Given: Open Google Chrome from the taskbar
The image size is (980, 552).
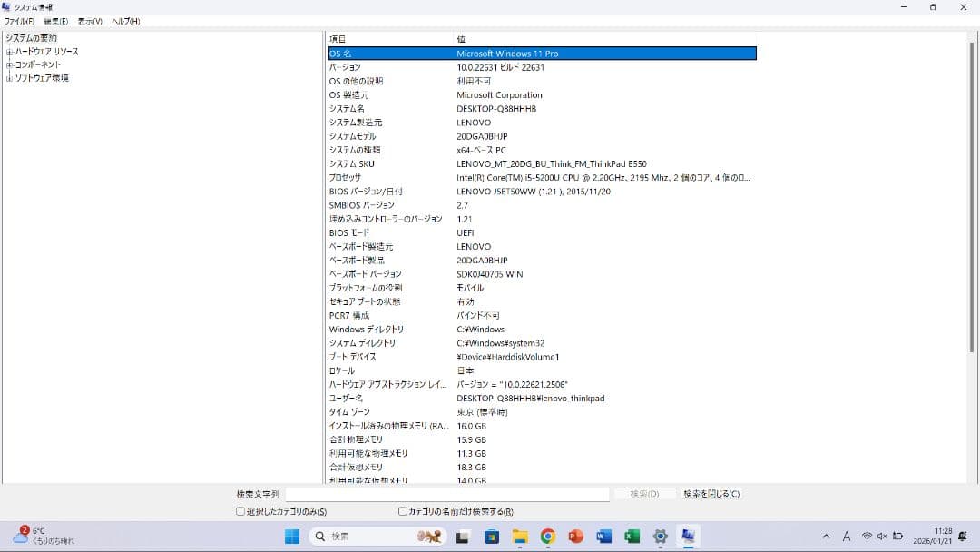Looking at the screenshot, I should (x=546, y=536).
